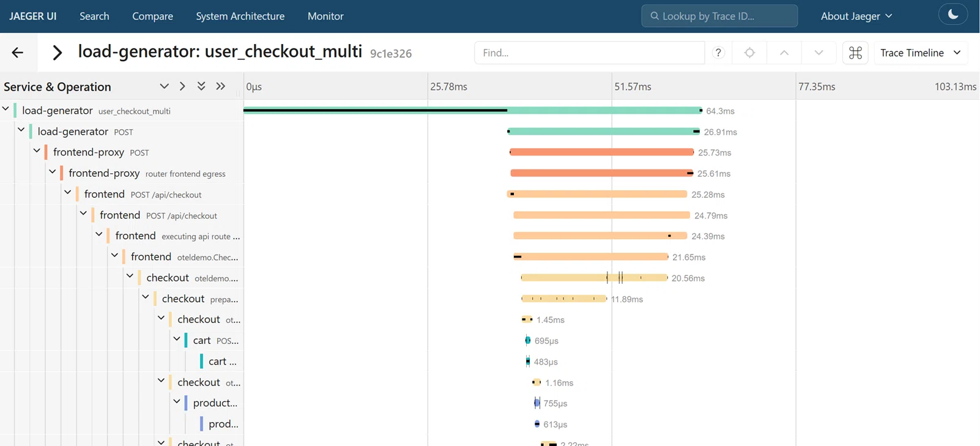Open the About Jaeger menu
This screenshot has width=980, height=446.
856,16
